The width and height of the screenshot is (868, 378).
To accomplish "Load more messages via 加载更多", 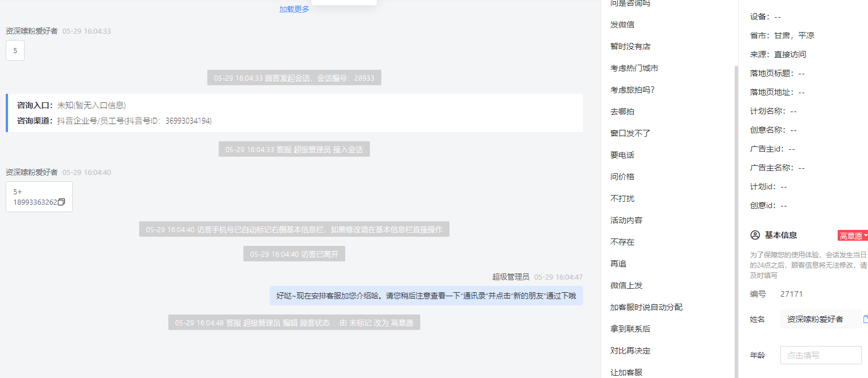I will (x=294, y=9).
